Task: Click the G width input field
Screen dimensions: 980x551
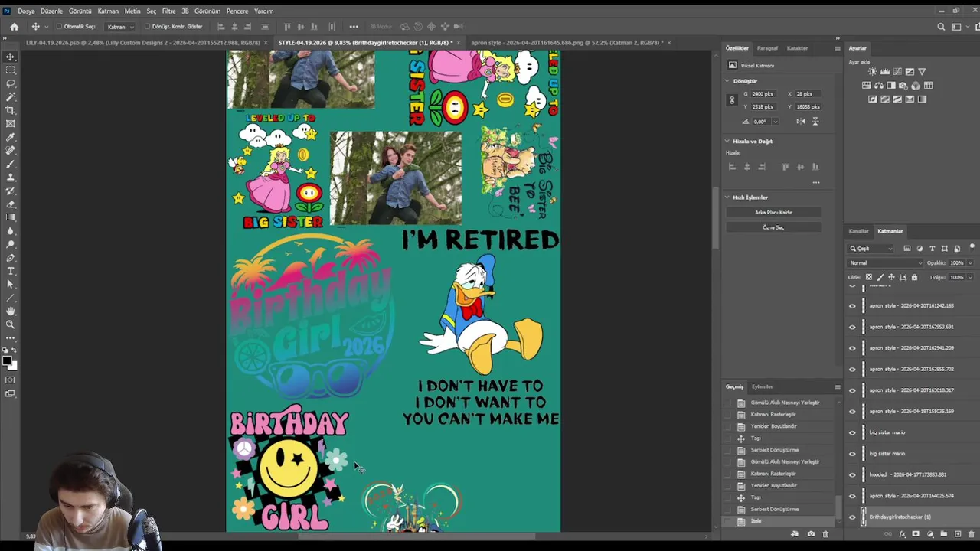Action: (763, 94)
